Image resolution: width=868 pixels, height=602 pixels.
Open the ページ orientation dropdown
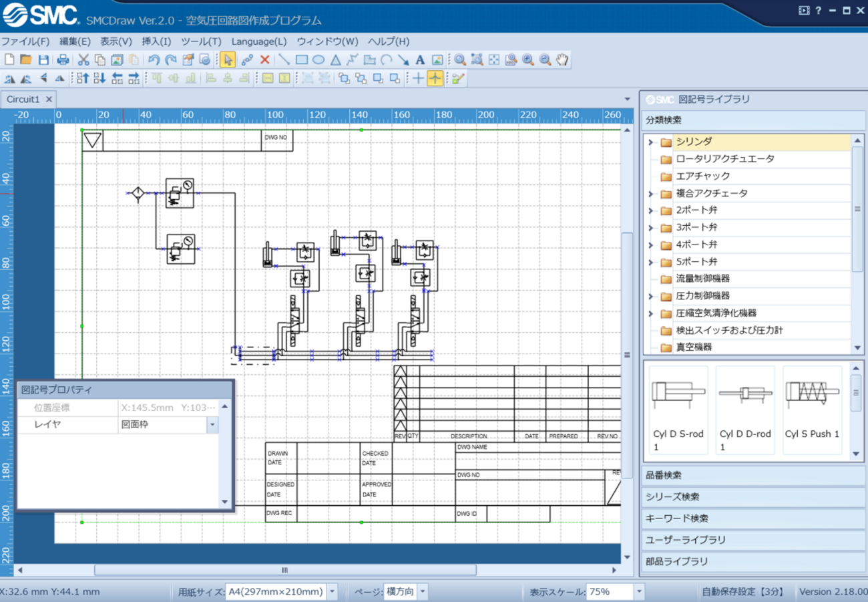point(422,592)
